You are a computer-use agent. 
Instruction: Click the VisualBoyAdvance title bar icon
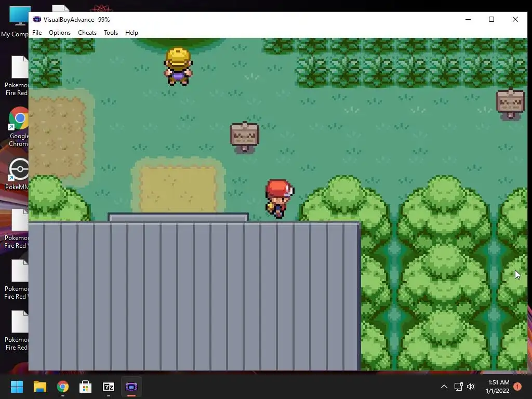coord(37,19)
